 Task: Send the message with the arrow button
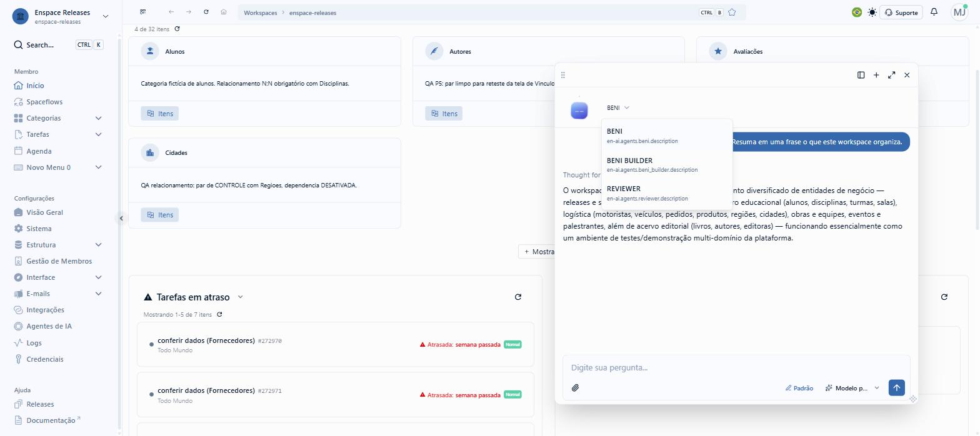pyautogui.click(x=896, y=388)
